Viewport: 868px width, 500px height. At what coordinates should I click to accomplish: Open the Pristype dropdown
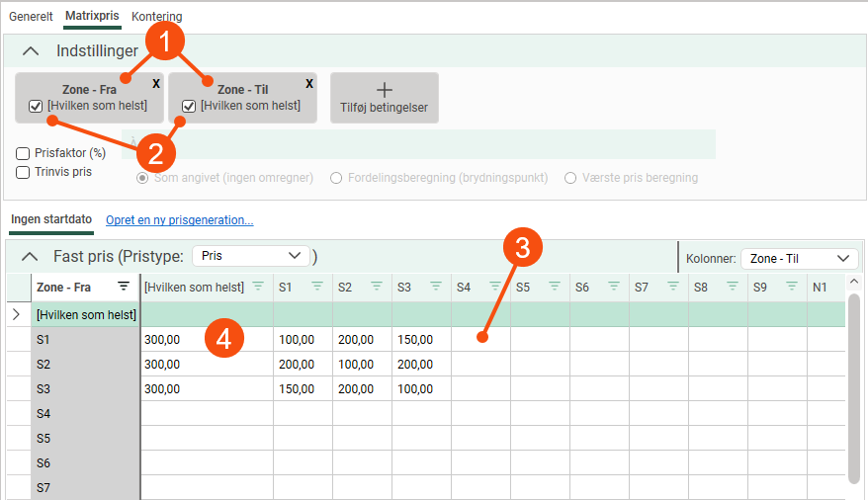[x=250, y=256]
